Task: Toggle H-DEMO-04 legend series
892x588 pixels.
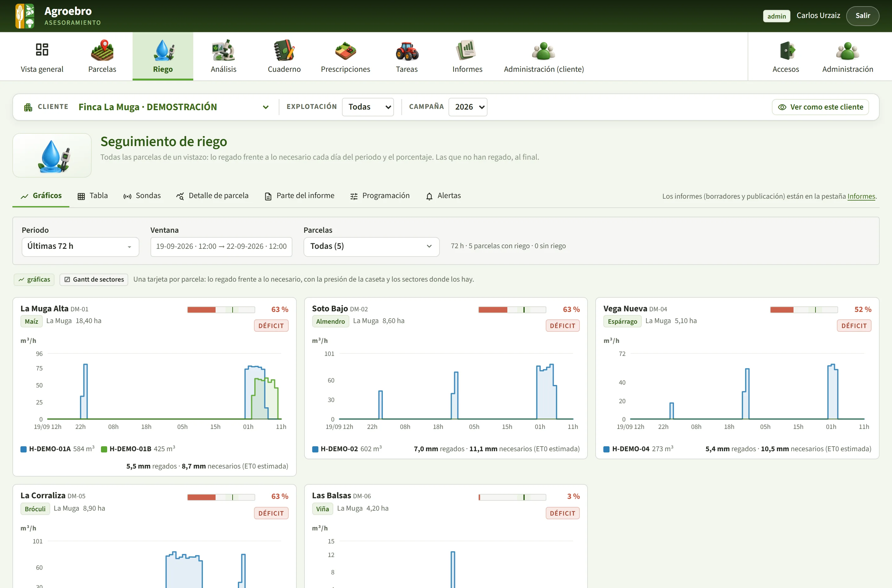Action: coord(638,449)
